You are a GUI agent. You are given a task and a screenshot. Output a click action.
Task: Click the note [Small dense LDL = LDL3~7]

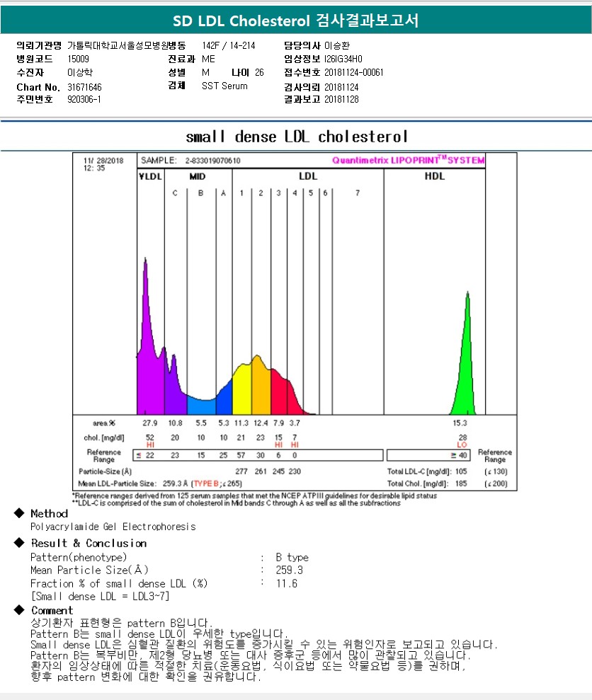point(100,597)
